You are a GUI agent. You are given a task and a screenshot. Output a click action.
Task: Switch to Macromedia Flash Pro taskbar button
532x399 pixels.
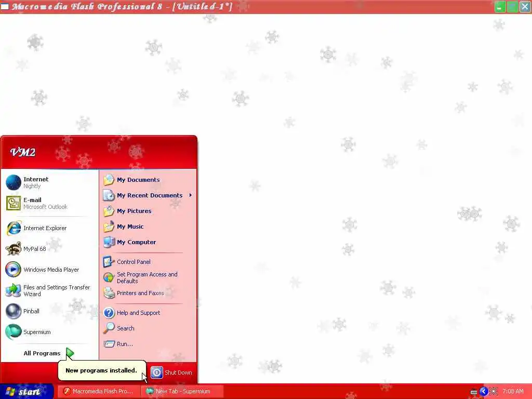point(99,392)
